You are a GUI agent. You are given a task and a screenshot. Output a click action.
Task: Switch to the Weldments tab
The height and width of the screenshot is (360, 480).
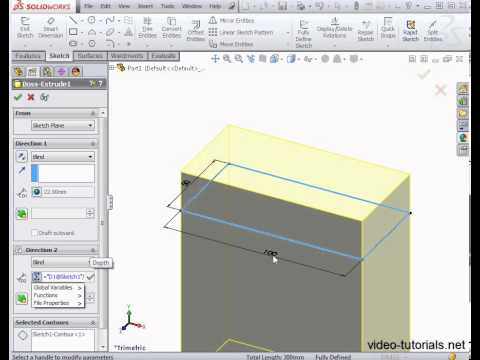[x=127, y=56]
